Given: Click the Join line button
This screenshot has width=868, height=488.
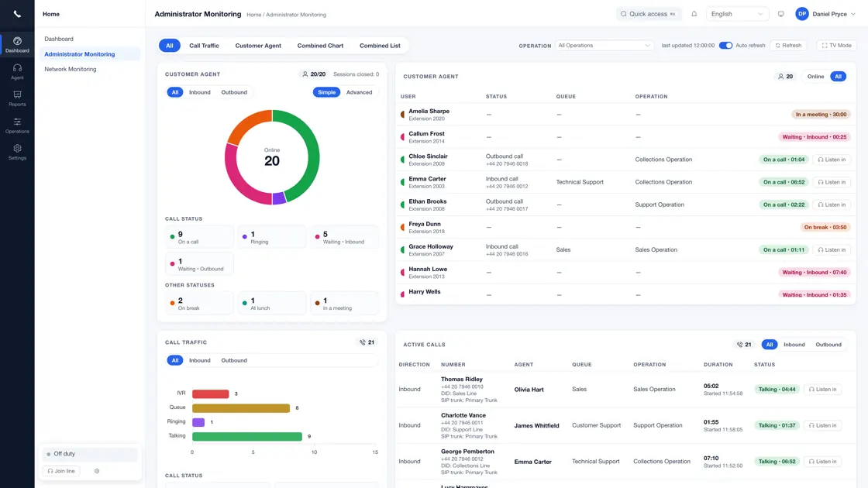Looking at the screenshot, I should click(x=61, y=471).
